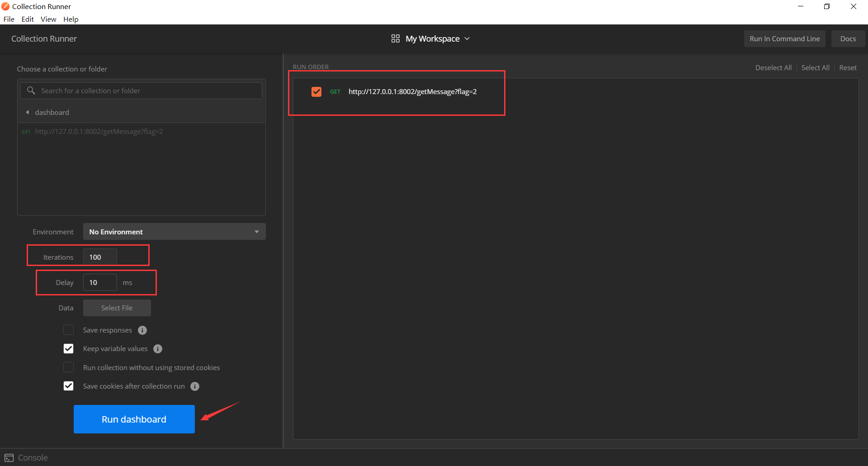This screenshot has height=466, width=868.
Task: Click the Run dashboard button
Action: coord(134,419)
